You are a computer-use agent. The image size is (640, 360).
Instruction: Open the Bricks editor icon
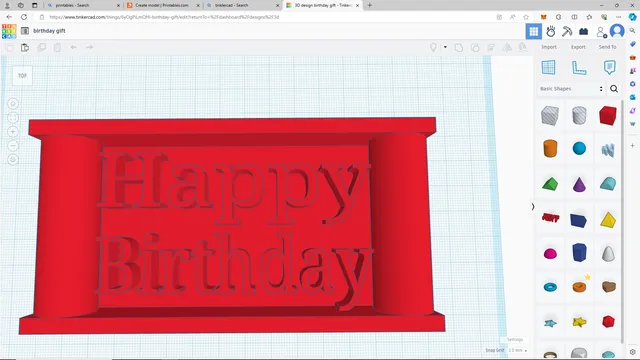click(x=584, y=31)
